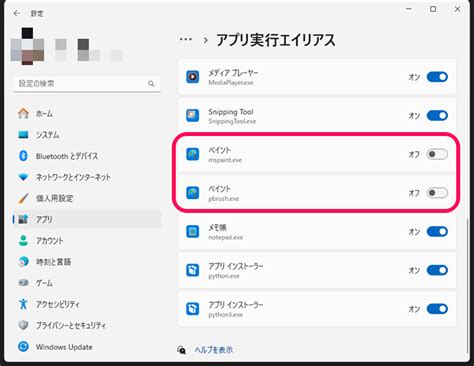Open プライバシーとセキュリティ settings
474x366 pixels.
click(x=87, y=325)
